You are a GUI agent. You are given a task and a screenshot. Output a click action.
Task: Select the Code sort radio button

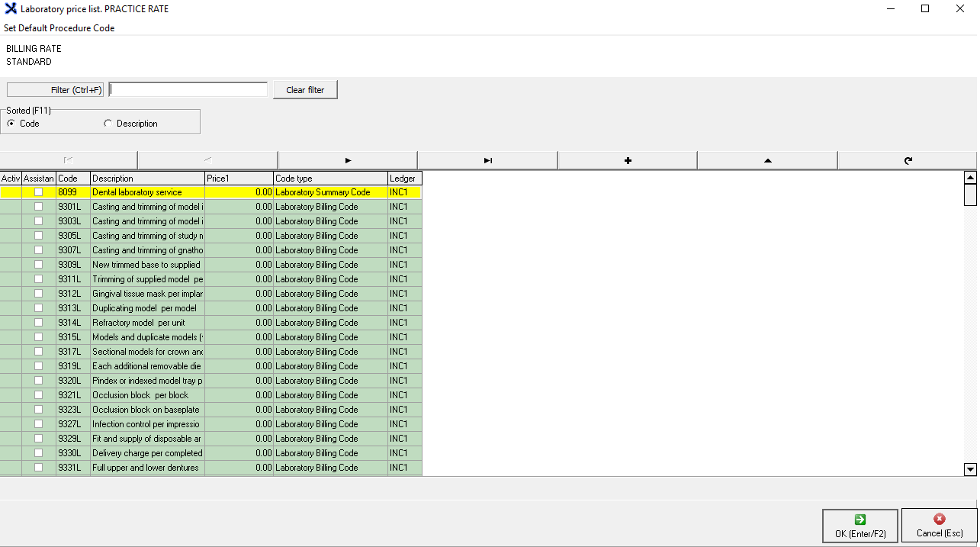[11, 124]
